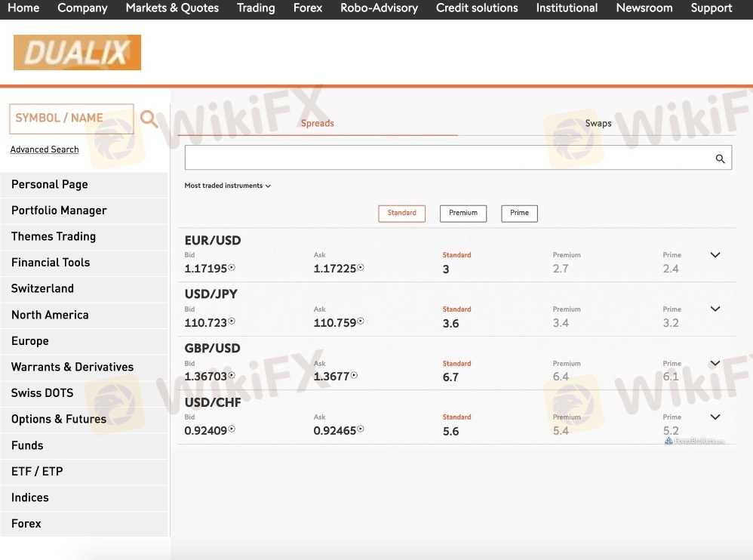This screenshot has width=753, height=560.
Task: Switch to the Premium account type
Action: (x=463, y=214)
